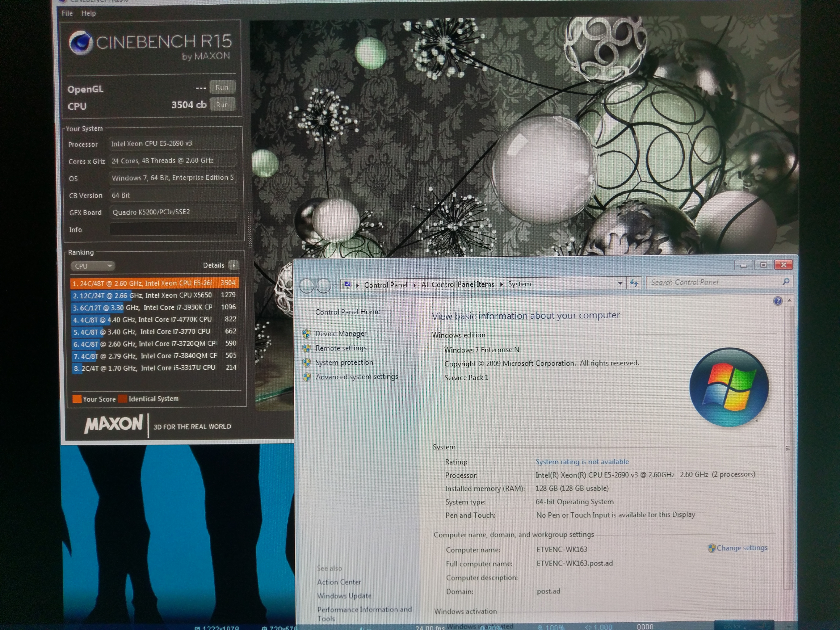Click the shield icon beside System protection
The image size is (840, 630).
(x=306, y=363)
